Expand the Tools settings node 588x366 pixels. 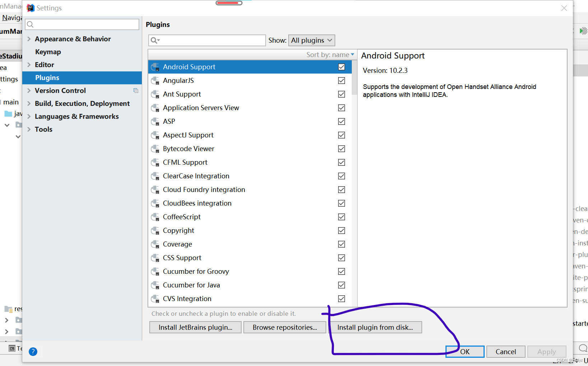(x=29, y=129)
